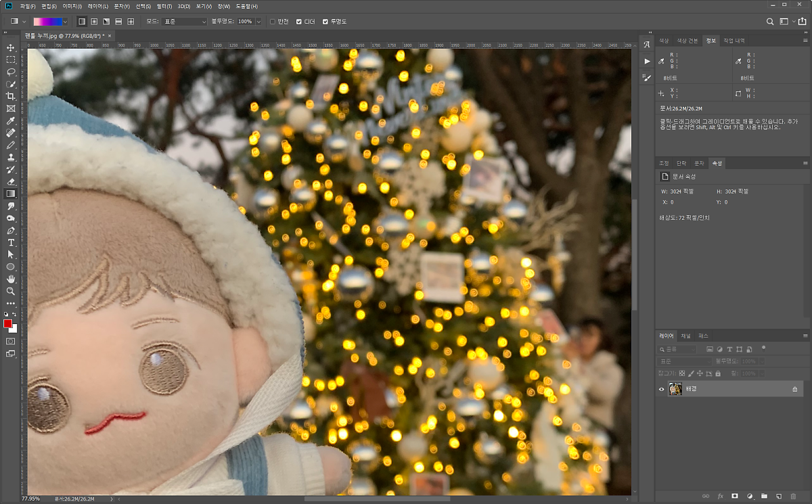Click the radial gradient style icon

[94, 22]
